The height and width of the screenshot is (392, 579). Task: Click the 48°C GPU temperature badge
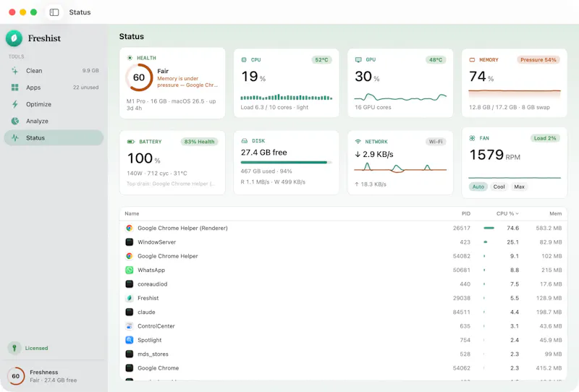[x=436, y=60]
